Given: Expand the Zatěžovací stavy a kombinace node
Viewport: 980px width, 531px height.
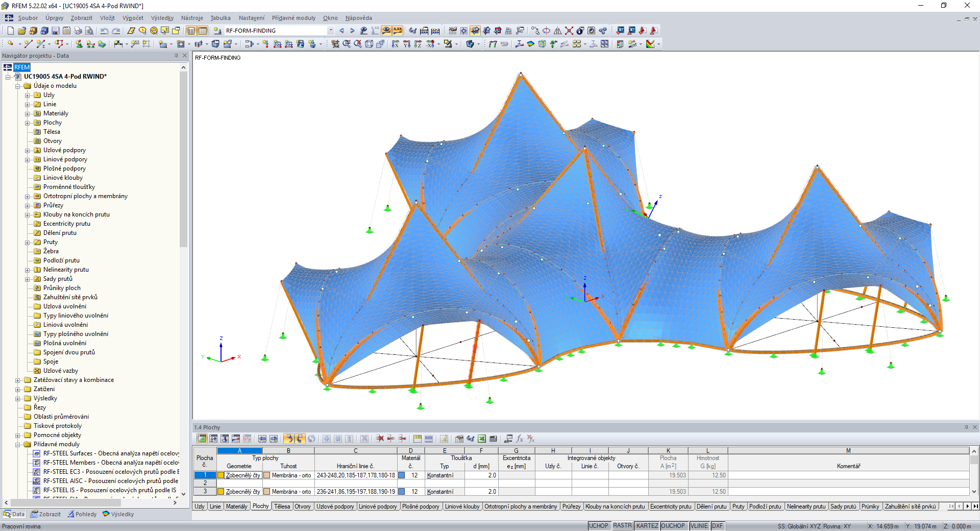Looking at the screenshot, I should click(18, 380).
